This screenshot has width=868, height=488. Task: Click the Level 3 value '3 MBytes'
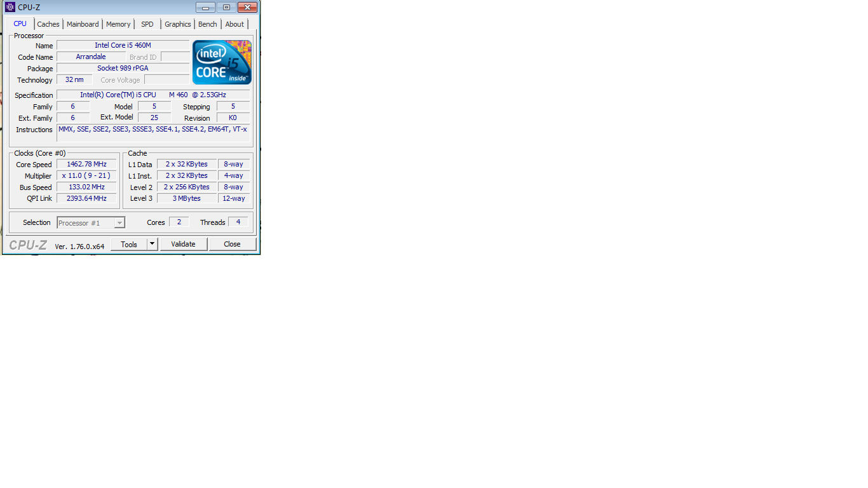[187, 198]
